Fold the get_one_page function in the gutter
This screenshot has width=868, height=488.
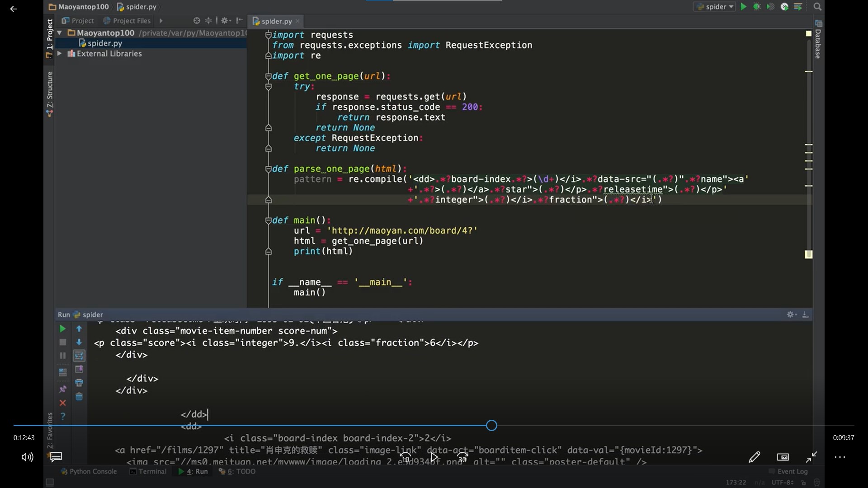pyautogui.click(x=268, y=76)
